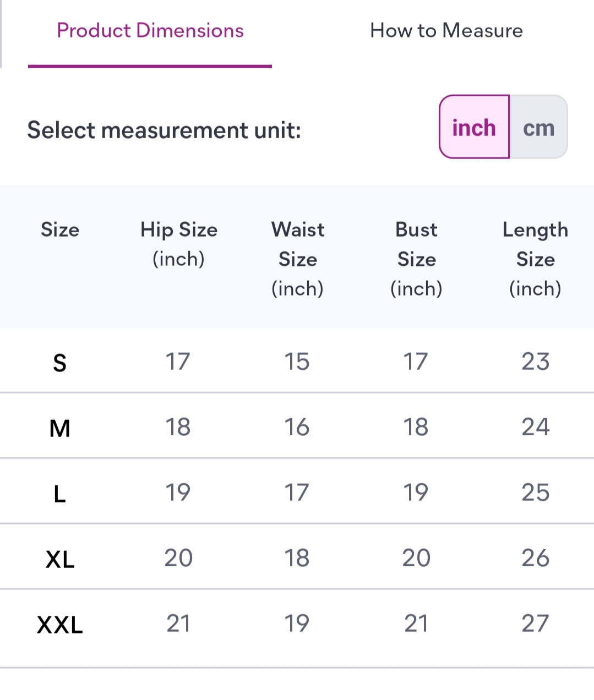Click length value 25 for size L
Viewport: 594px width, 700px height.
pyautogui.click(x=535, y=493)
